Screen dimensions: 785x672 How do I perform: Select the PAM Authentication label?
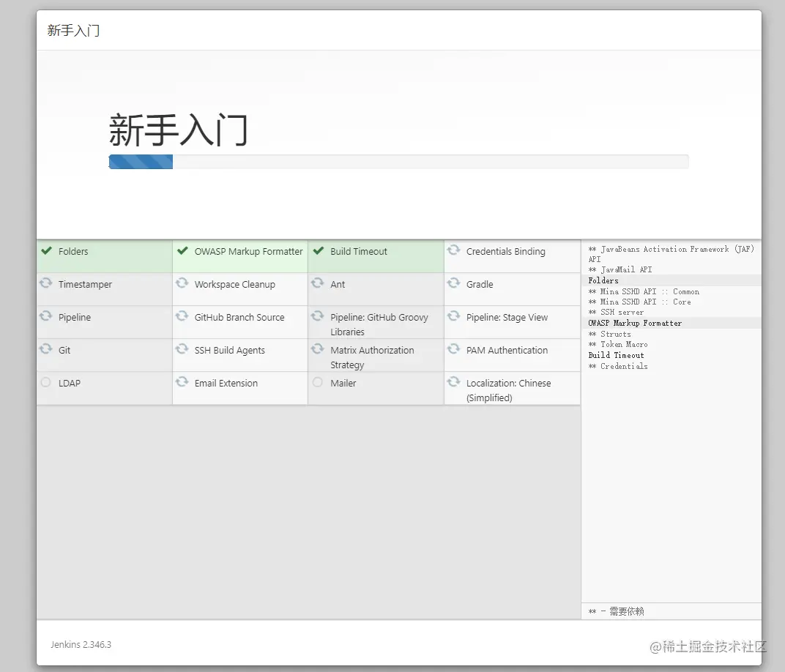tap(507, 350)
